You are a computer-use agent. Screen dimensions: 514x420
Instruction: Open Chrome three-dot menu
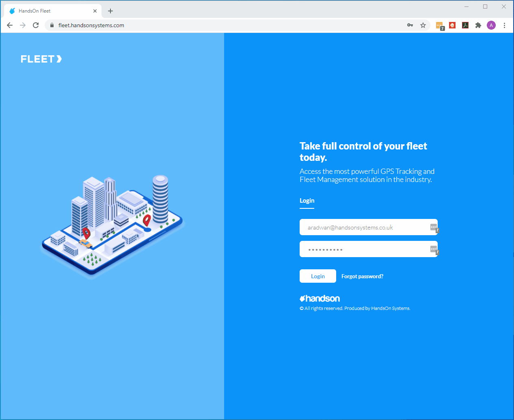pyautogui.click(x=504, y=25)
